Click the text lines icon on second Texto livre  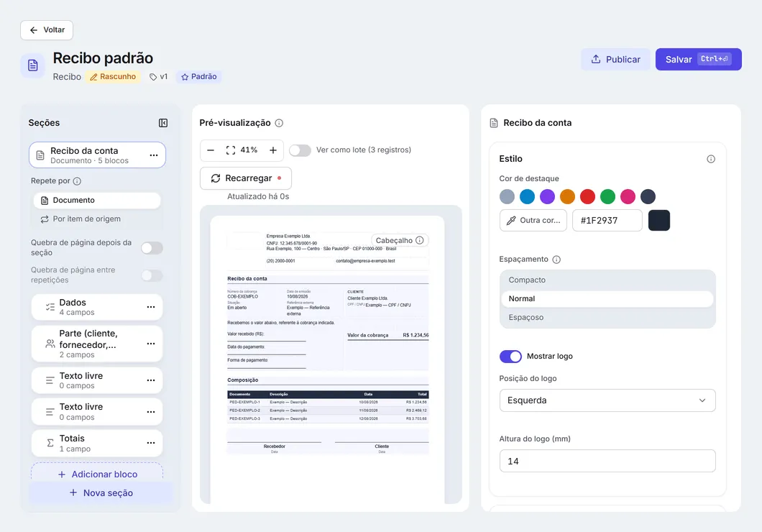(x=50, y=412)
